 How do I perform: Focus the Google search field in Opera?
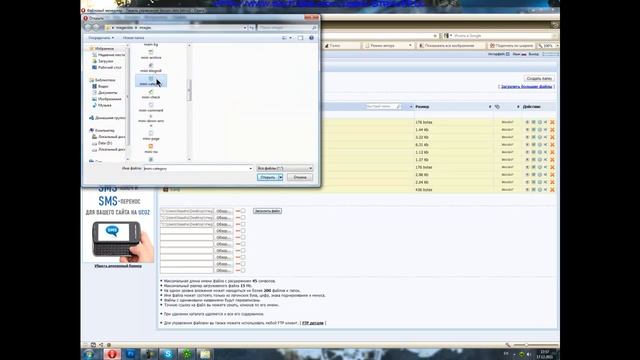point(503,36)
